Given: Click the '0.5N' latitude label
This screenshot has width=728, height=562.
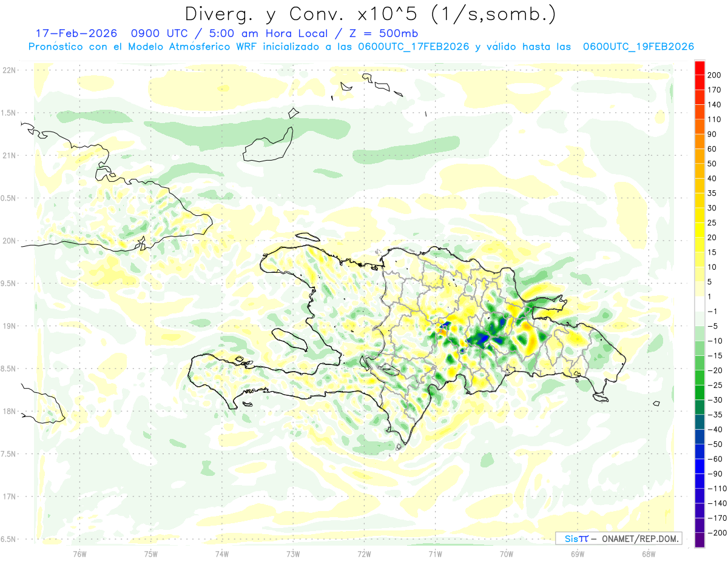Looking at the screenshot, I should click(x=8, y=198).
